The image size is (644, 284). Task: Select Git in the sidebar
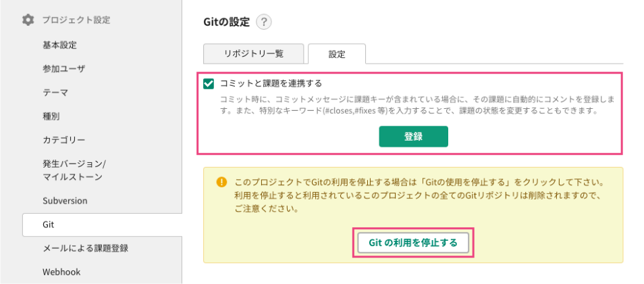[48, 224]
